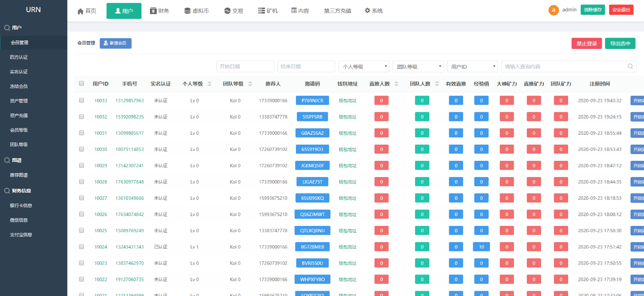
Task: Open the 团队等级 filter dropdown
Action: pos(418,66)
